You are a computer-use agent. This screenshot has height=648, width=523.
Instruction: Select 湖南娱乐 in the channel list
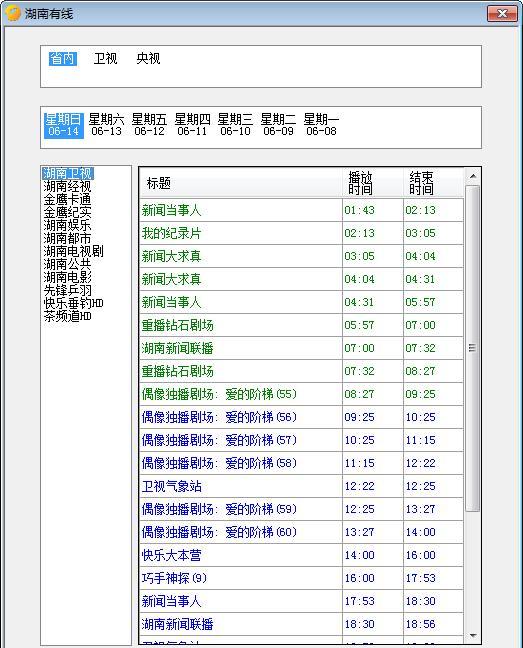tap(67, 225)
